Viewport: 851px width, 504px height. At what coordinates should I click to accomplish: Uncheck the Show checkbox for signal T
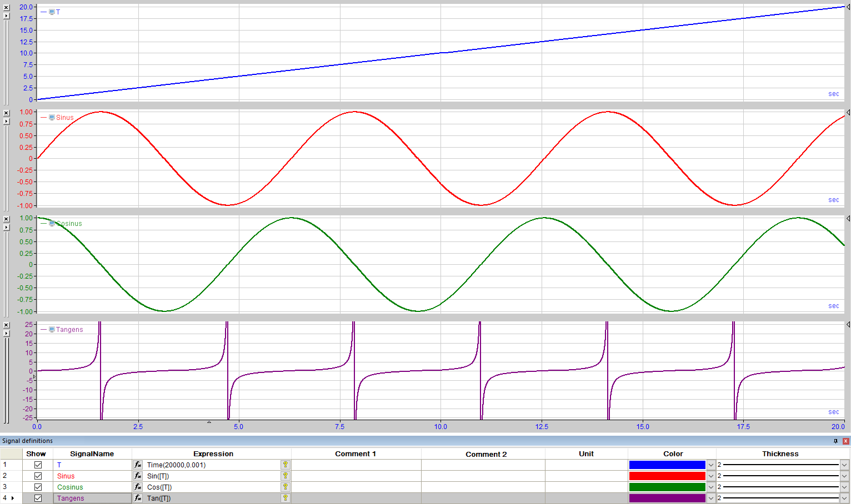click(x=38, y=465)
